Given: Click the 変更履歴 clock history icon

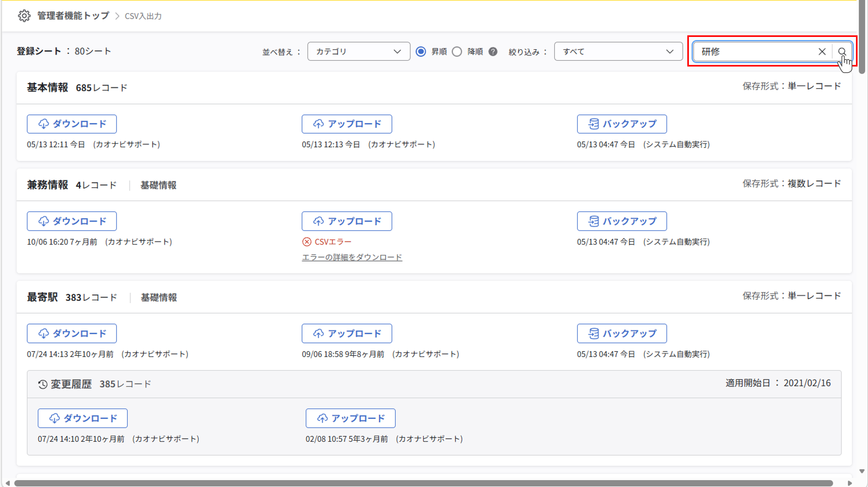Looking at the screenshot, I should [x=43, y=385].
